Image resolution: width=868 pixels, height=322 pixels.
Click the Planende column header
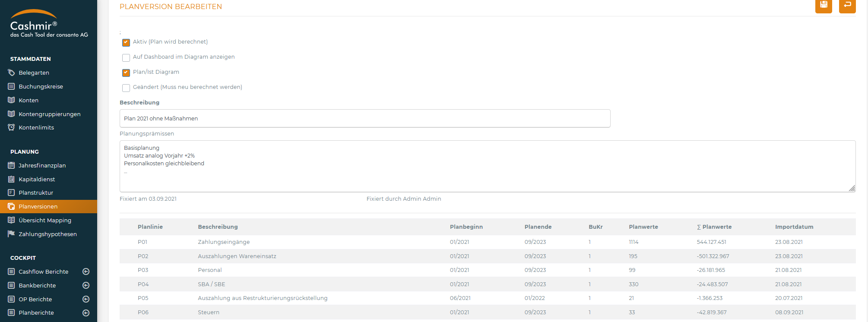pos(538,227)
